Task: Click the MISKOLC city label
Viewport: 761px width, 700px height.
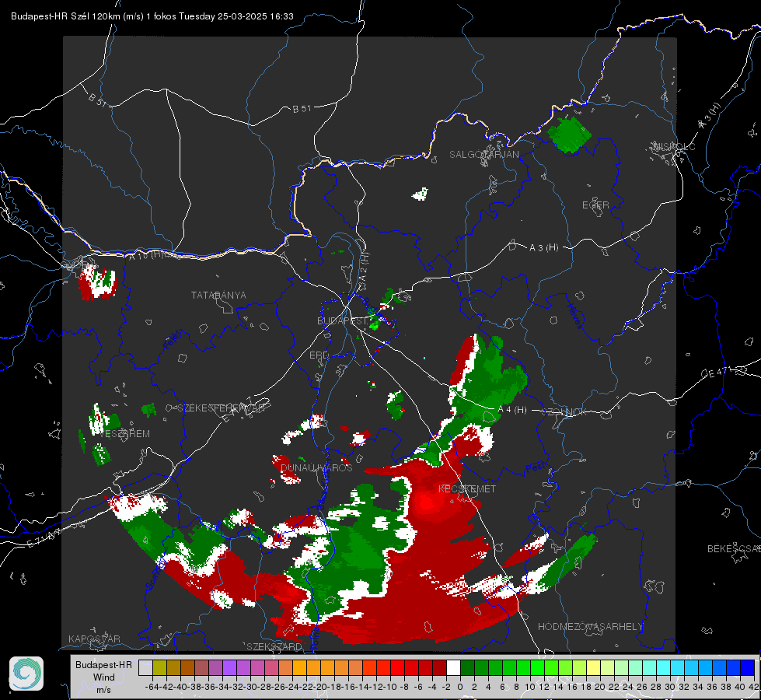Action: coord(675,146)
